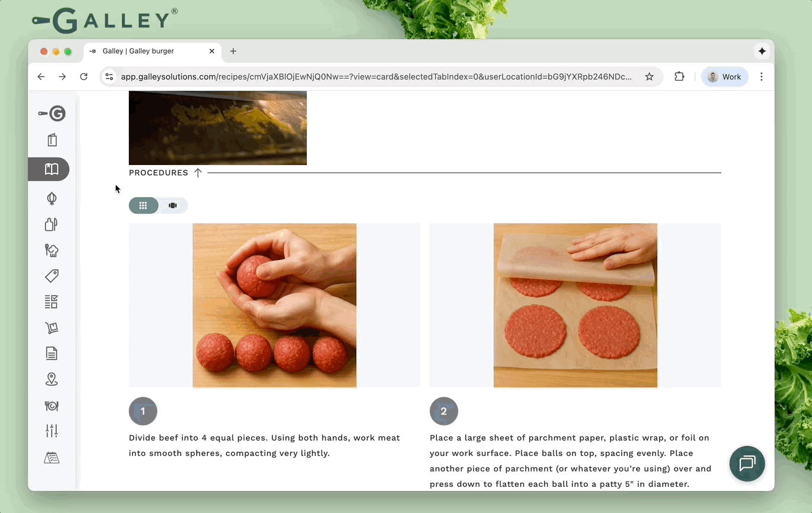Viewport: 812px width, 513px height.
Task: Open the price tag icon in the sidebar
Action: pyautogui.click(x=52, y=276)
